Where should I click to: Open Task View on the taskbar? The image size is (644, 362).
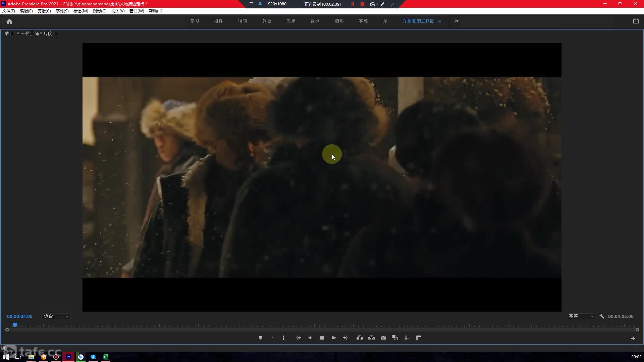tap(18, 357)
